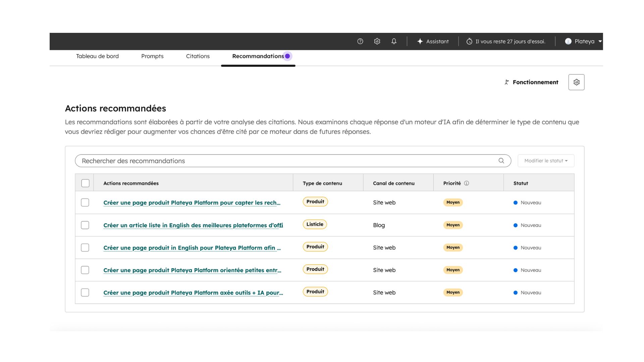Open the Prompts tab
644x362 pixels.
(x=152, y=56)
